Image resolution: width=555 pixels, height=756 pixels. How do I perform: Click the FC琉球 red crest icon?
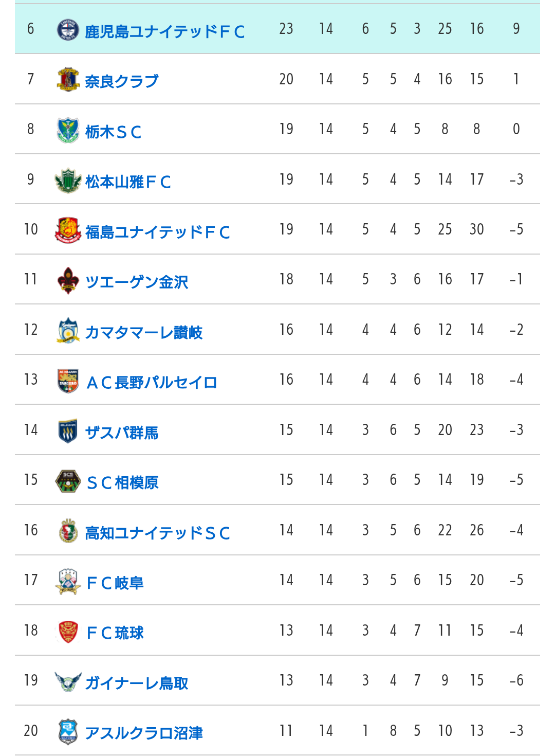68,632
